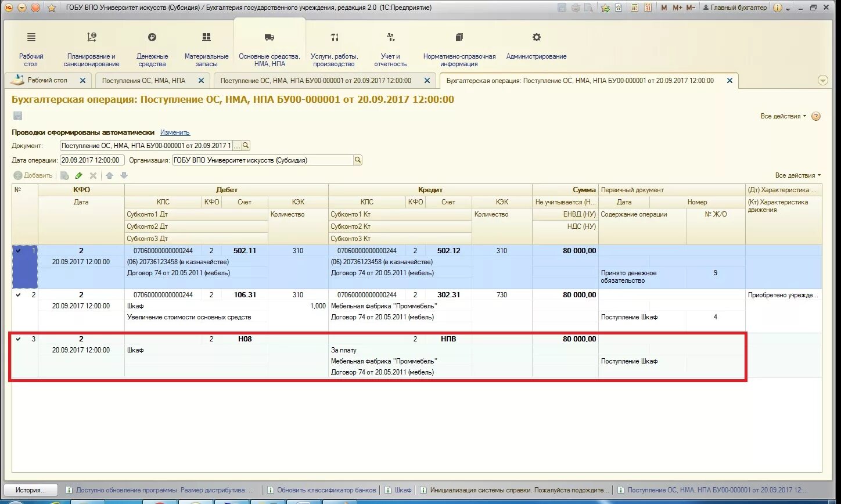Open Планирование и санкционирование section
The image size is (841, 504).
click(91, 49)
